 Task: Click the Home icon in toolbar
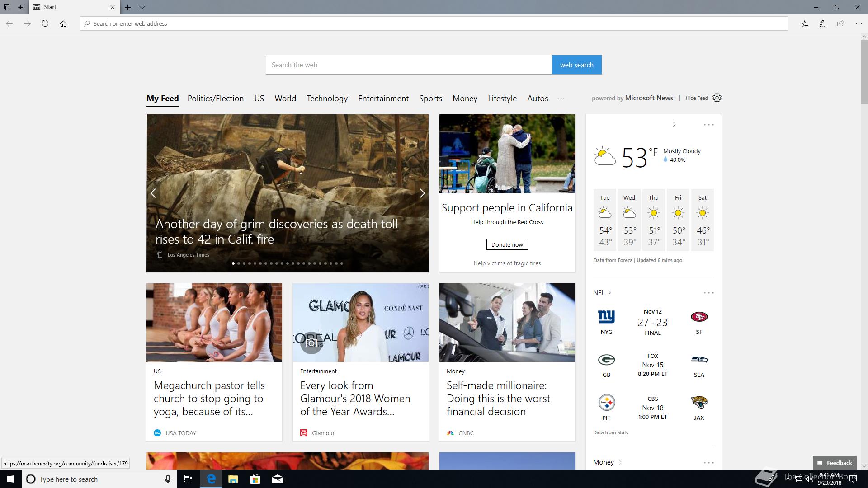pos(63,23)
